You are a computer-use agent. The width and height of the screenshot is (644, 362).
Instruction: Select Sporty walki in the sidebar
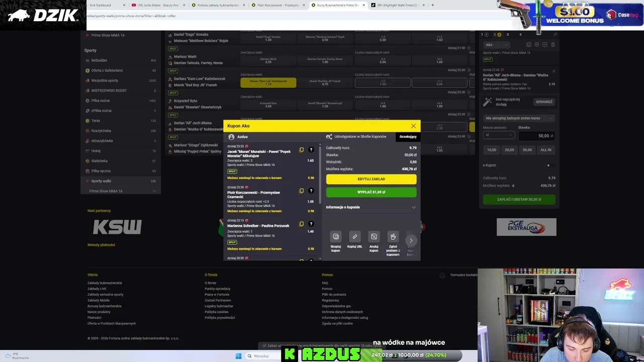click(x=121, y=181)
